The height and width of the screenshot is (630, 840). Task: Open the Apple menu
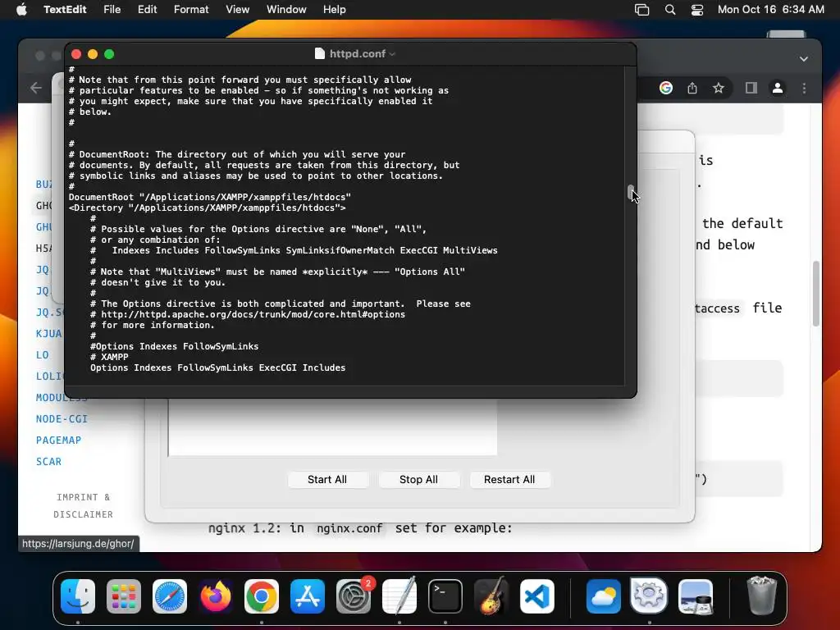click(21, 10)
